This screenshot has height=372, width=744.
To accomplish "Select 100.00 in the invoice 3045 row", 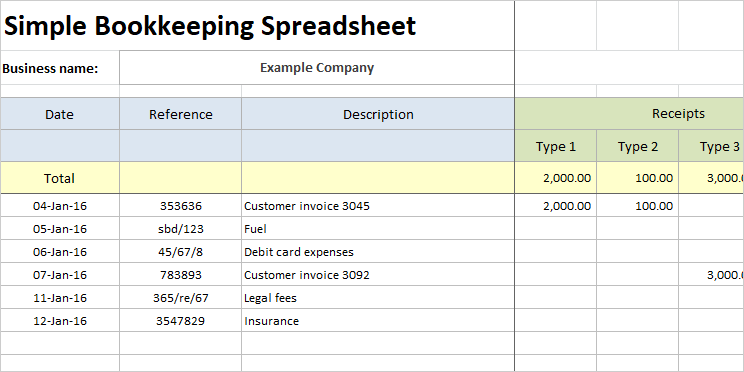I will tap(637, 205).
